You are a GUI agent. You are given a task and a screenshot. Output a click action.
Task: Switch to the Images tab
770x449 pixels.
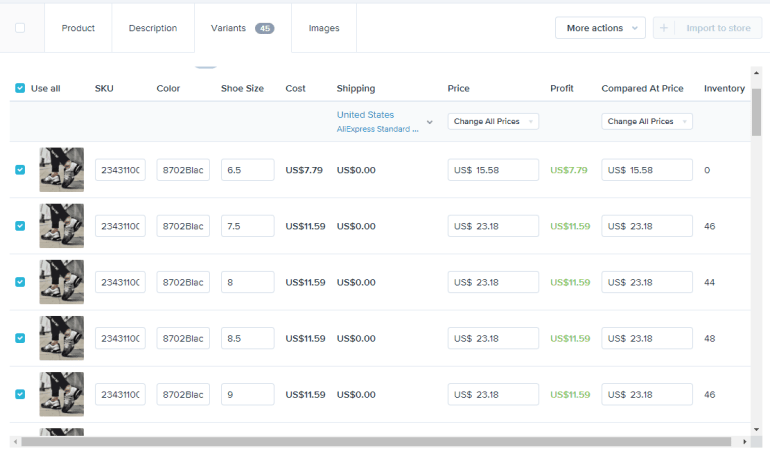coord(324,28)
